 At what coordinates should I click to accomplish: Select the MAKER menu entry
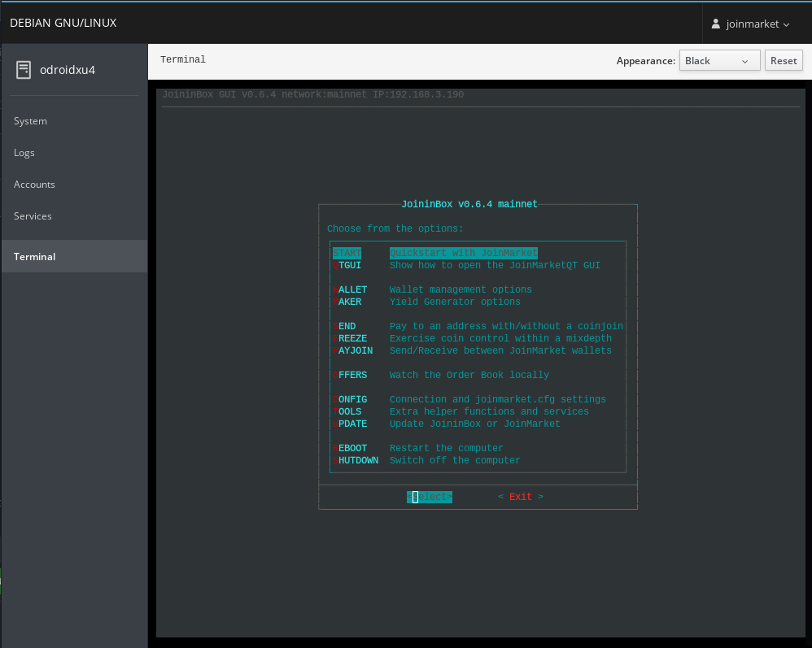point(347,302)
